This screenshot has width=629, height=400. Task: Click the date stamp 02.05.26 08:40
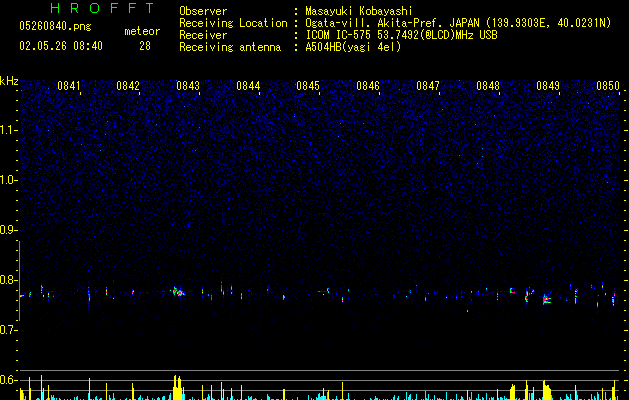click(61, 46)
